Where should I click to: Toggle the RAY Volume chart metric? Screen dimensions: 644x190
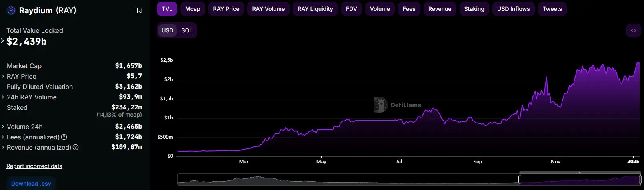268,9
